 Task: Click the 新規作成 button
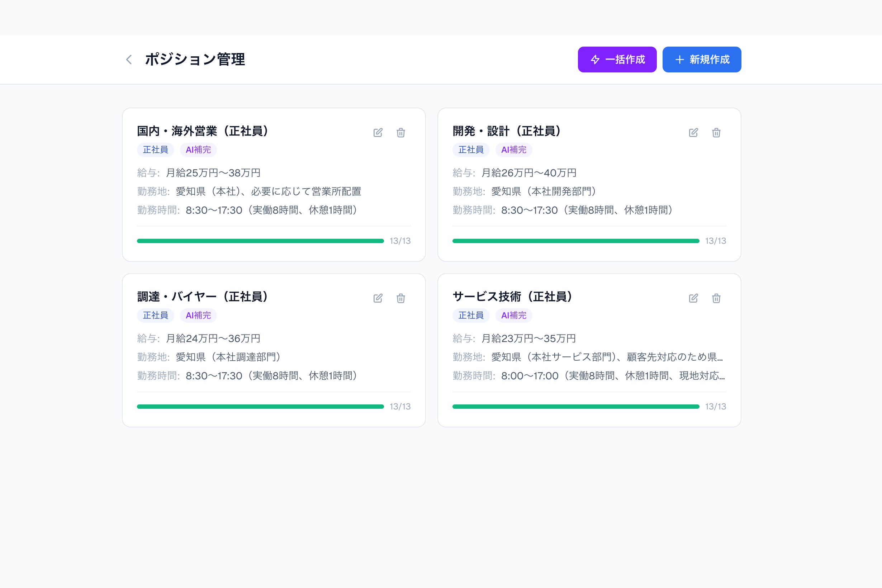(x=702, y=59)
